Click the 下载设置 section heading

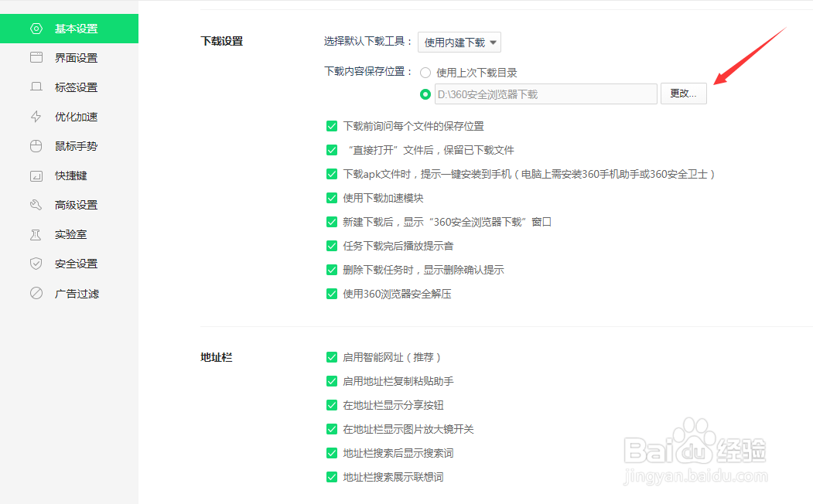coord(222,41)
